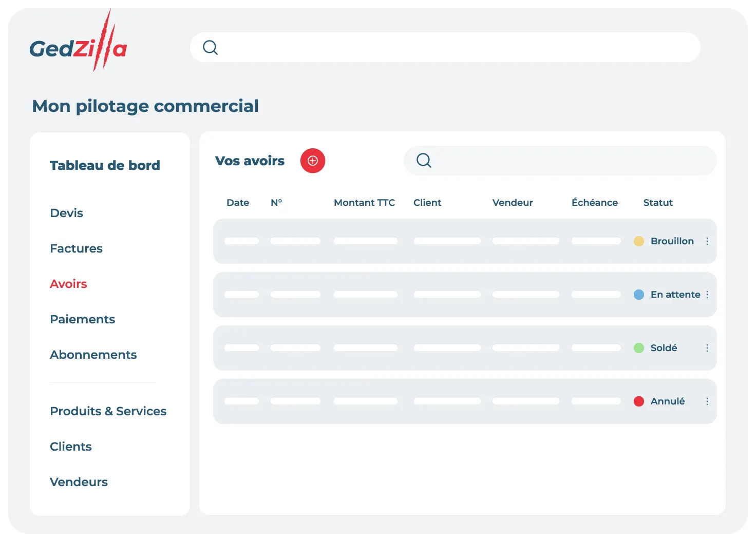Go to Devis in the sidebar
This screenshot has width=756, height=542.
(x=66, y=213)
